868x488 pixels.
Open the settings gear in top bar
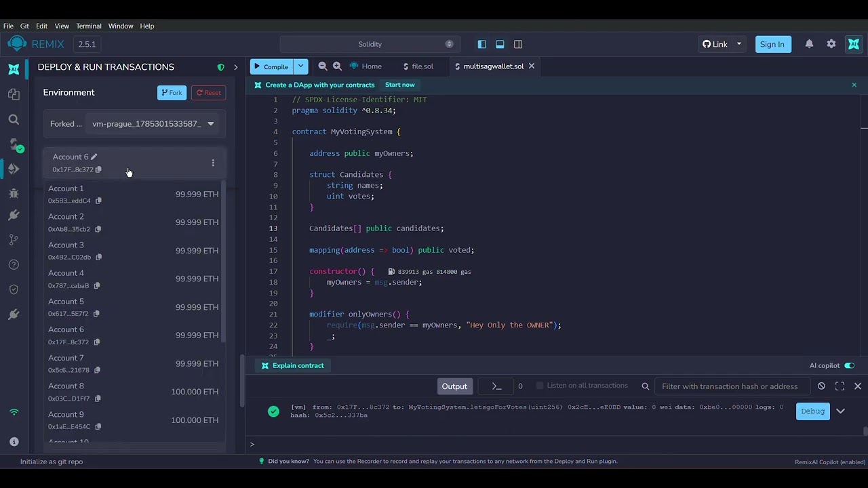831,44
